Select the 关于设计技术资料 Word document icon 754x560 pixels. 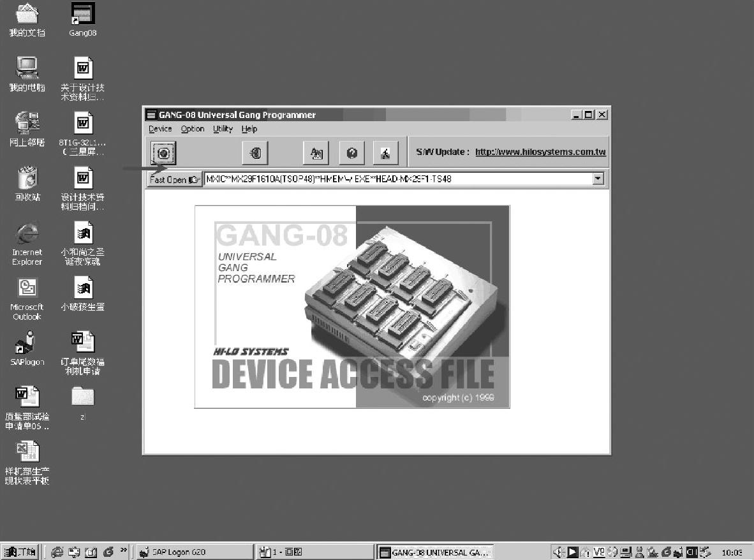(82, 79)
